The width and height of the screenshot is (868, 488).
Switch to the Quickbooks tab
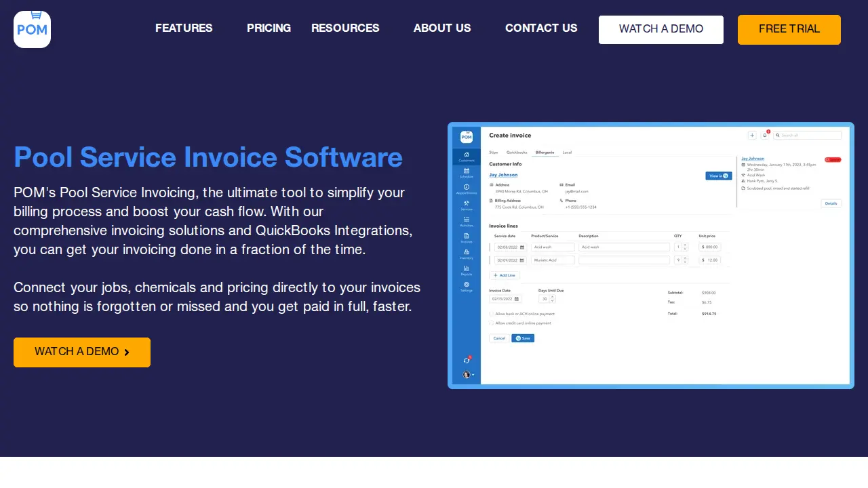517,152
